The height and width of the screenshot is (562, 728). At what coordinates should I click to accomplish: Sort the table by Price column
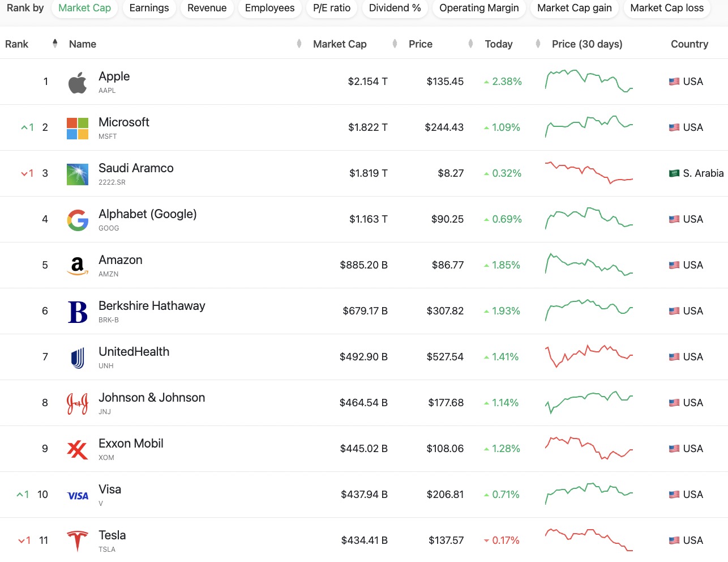coord(420,44)
